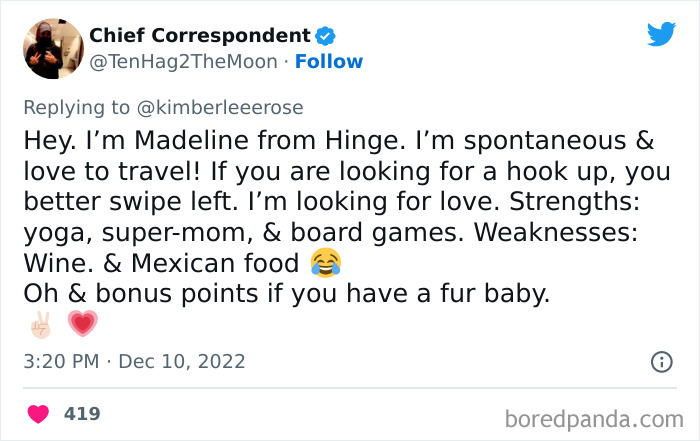This screenshot has height=441, width=700.
Task: Open the Chief Correspondent profile photo
Action: tap(52, 48)
